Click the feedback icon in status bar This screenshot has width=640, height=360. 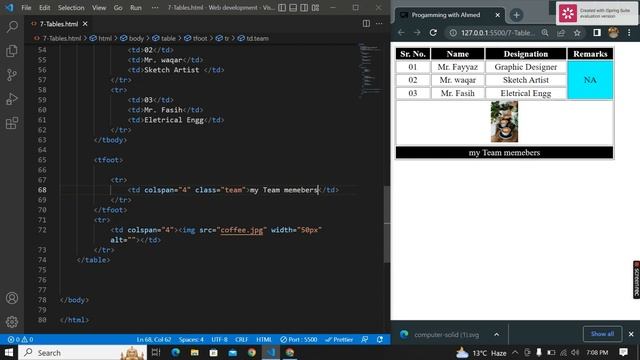pos(364,340)
